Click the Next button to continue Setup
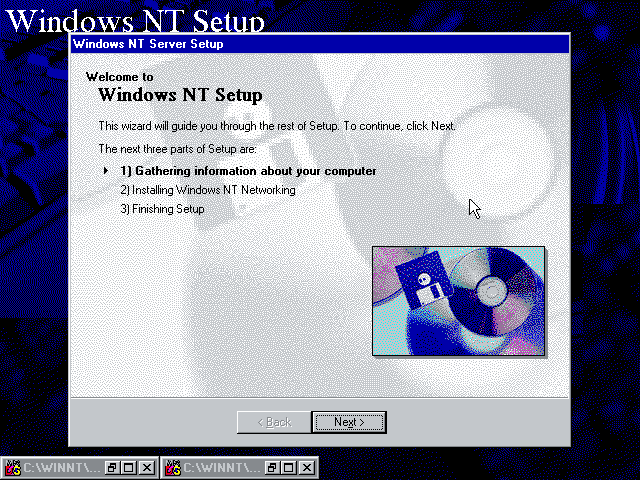 coord(349,422)
